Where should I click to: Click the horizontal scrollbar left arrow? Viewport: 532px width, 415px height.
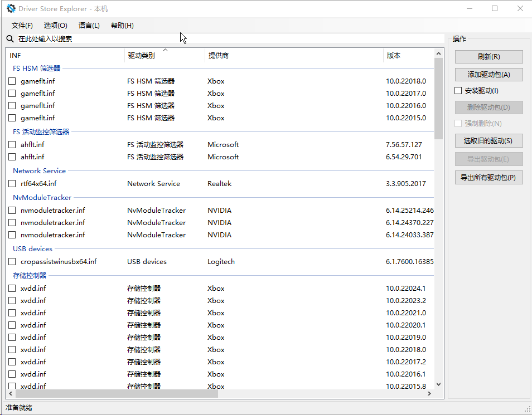click(x=11, y=393)
